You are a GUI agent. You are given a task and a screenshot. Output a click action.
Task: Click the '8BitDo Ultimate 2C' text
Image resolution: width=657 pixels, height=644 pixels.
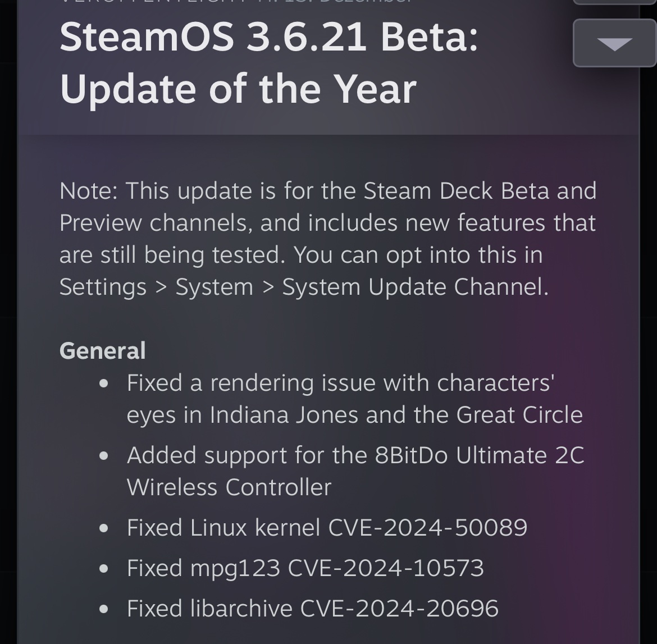pos(479,455)
